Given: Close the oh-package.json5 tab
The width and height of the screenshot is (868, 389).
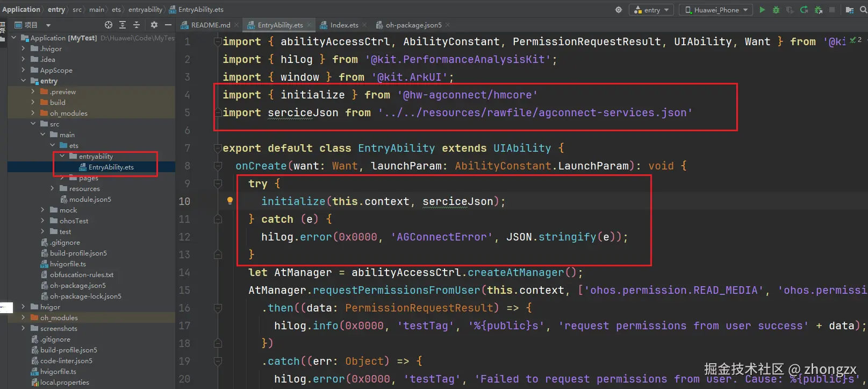Looking at the screenshot, I should (x=448, y=25).
